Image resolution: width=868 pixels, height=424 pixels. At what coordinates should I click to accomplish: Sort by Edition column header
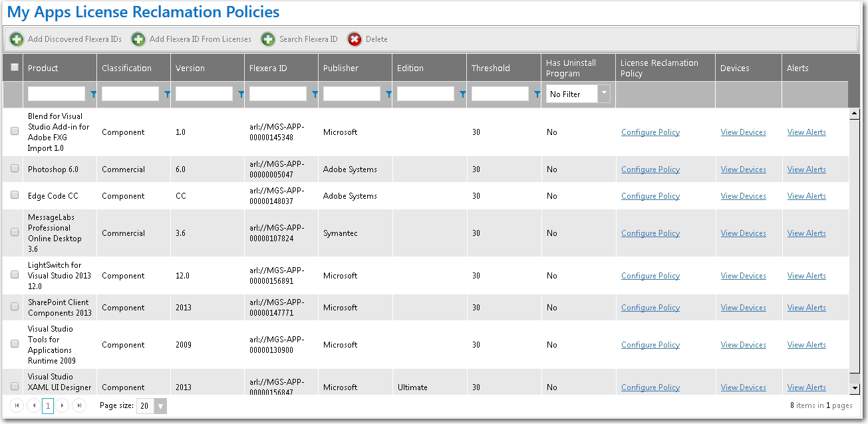(x=410, y=68)
